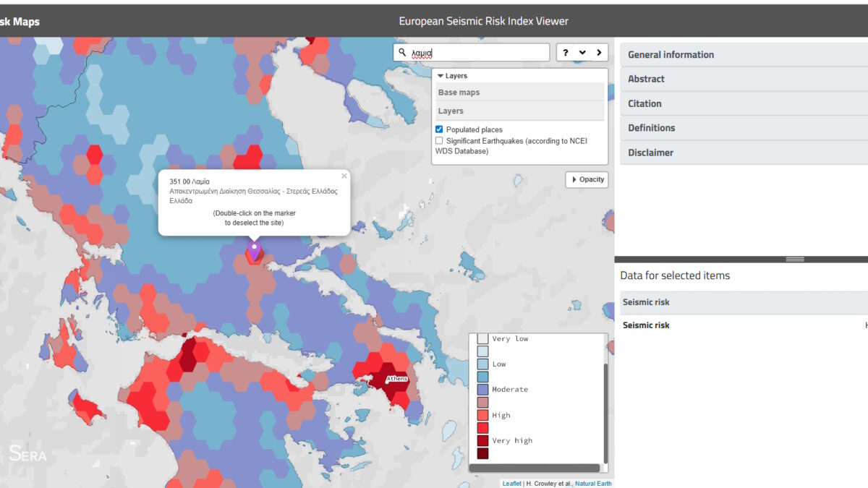Click the Very high dark red legend swatch
The image size is (868, 488).
click(x=482, y=441)
